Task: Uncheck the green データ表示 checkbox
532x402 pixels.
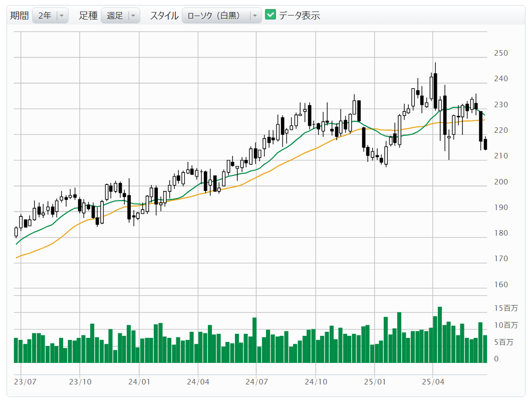Action: coord(271,15)
